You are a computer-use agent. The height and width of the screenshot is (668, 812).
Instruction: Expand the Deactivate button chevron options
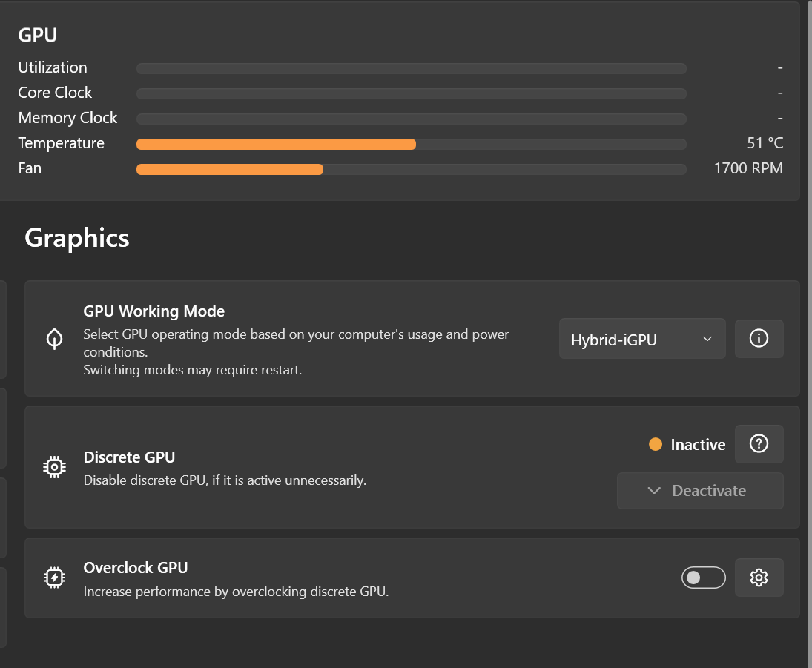653,490
